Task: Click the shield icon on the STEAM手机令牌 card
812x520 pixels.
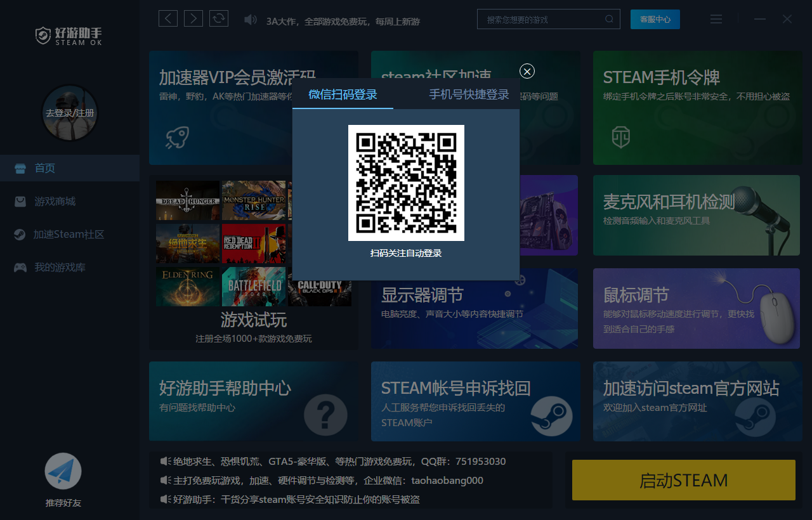Action: 620,136
